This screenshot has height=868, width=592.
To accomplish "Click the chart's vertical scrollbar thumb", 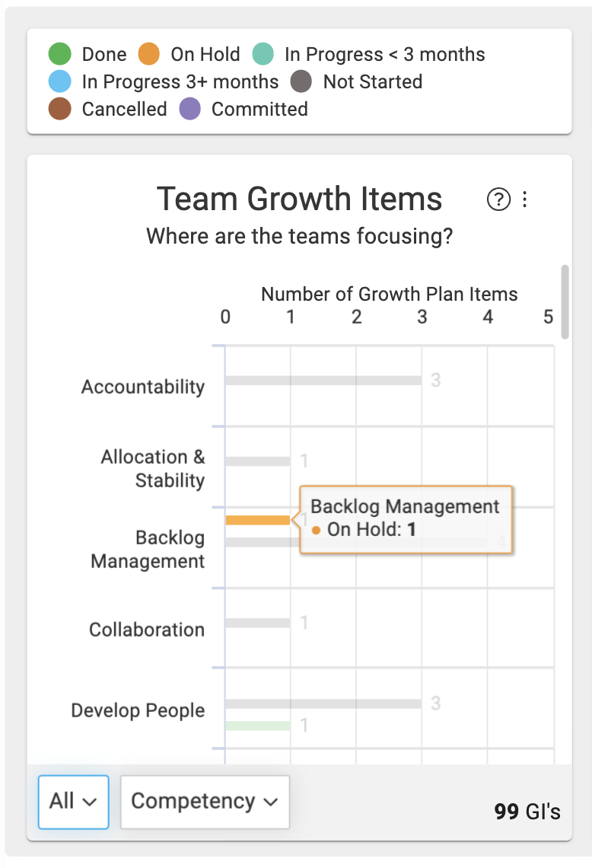I will point(565,302).
